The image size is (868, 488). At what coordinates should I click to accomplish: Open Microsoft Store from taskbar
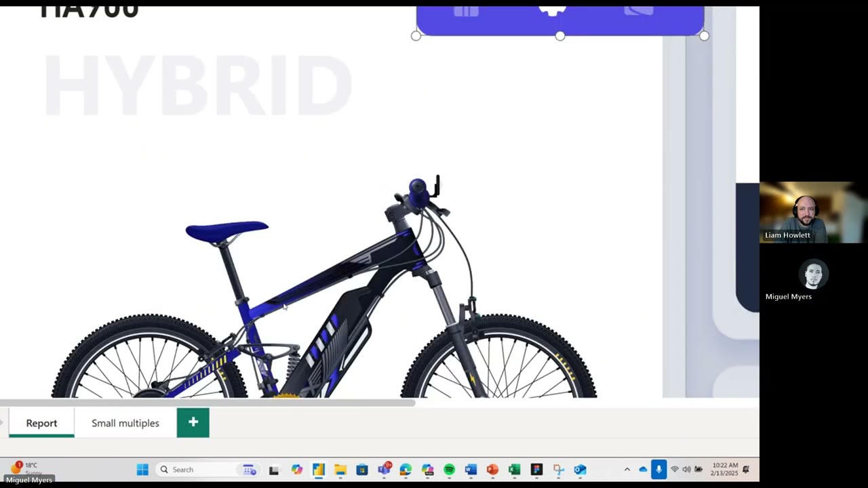point(362,470)
